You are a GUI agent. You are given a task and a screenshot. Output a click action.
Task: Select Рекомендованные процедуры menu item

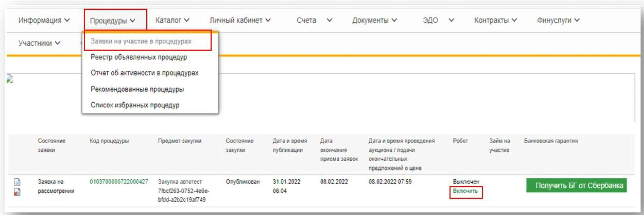click(137, 89)
